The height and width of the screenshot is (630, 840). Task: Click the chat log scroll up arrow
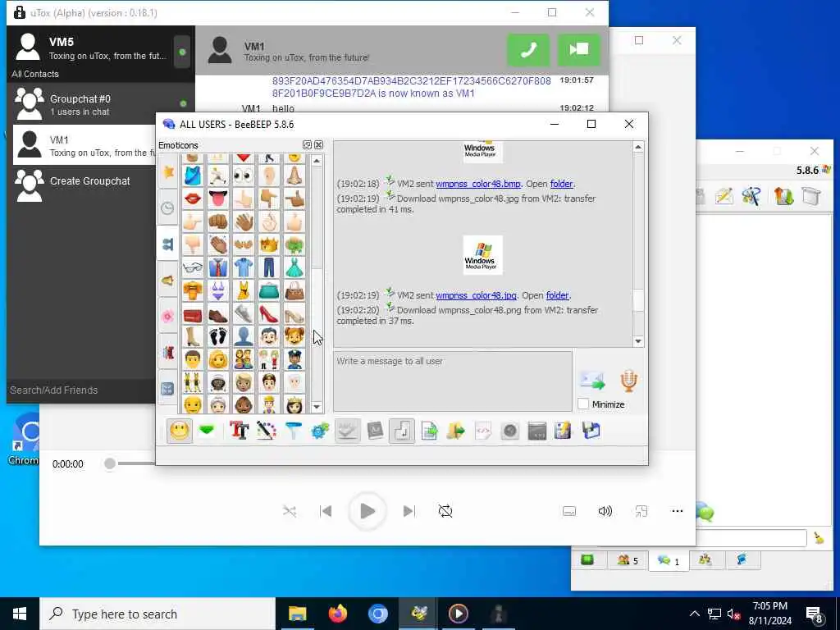pyautogui.click(x=638, y=147)
